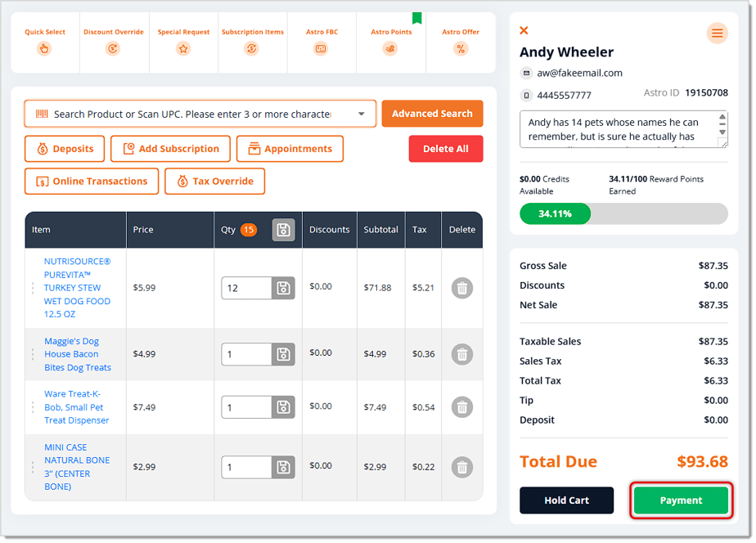Click the green Payment button
Image resolution: width=756 pixels, height=543 pixels.
coord(681,500)
